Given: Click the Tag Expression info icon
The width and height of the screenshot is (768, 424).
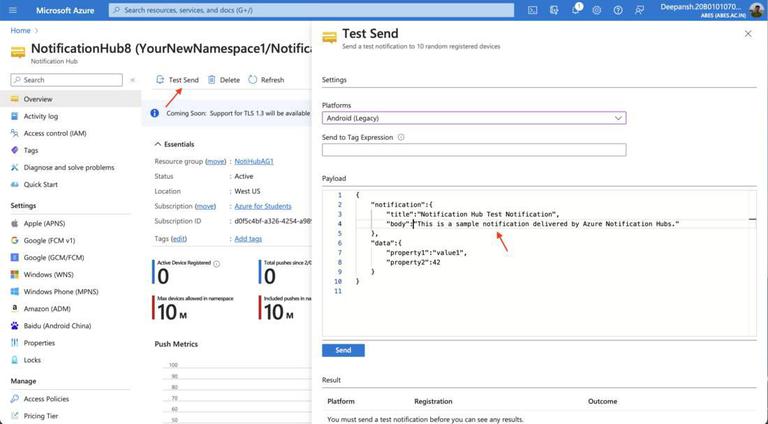Looking at the screenshot, I should coord(401,138).
